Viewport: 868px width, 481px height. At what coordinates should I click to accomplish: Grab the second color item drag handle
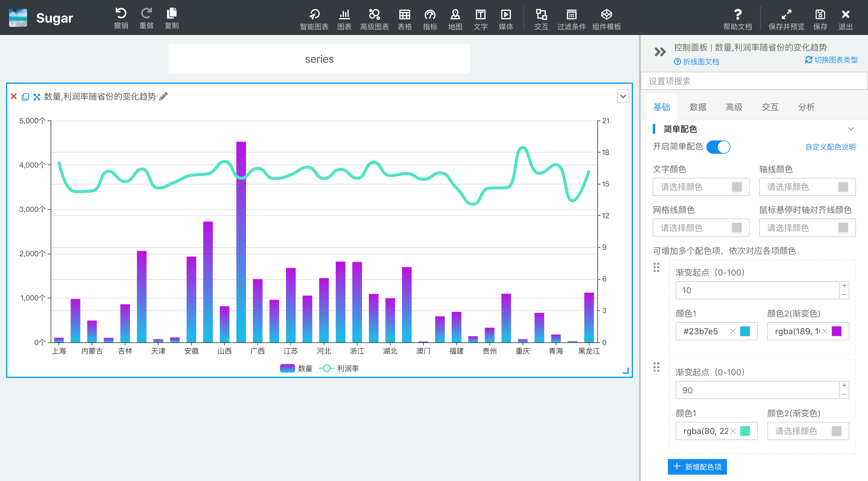coord(656,367)
